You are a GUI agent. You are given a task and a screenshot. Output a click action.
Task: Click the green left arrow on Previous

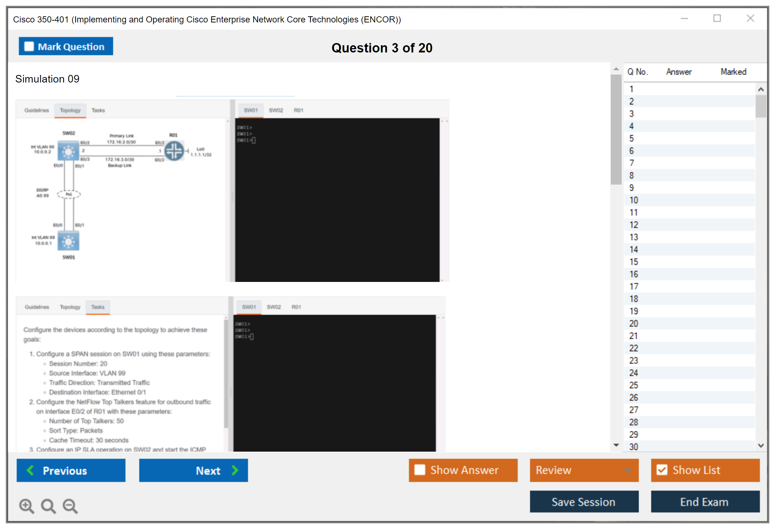[x=30, y=470]
